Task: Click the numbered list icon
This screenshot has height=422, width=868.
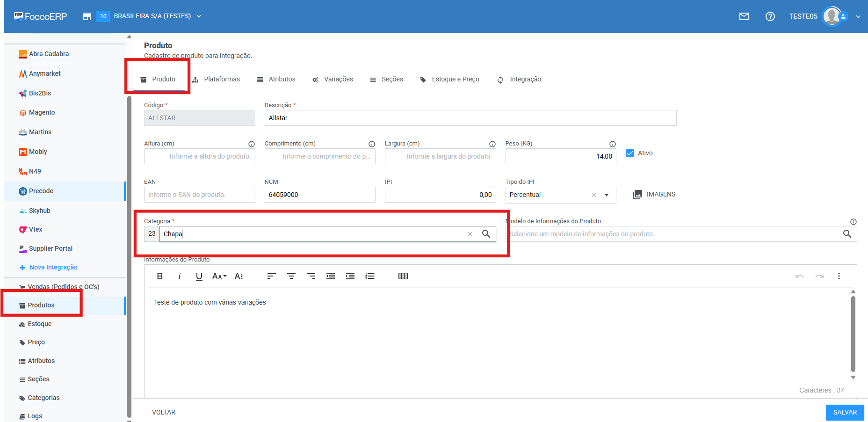Action: coord(370,276)
